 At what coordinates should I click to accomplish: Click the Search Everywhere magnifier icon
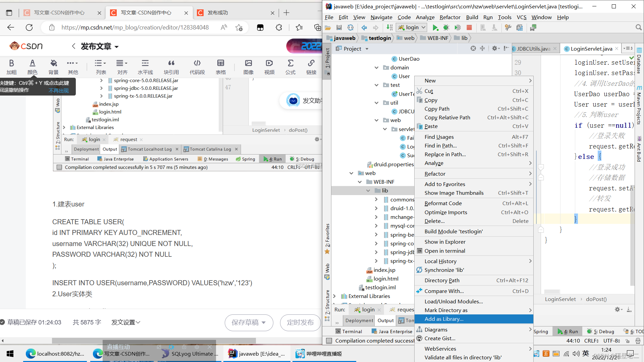(638, 27)
